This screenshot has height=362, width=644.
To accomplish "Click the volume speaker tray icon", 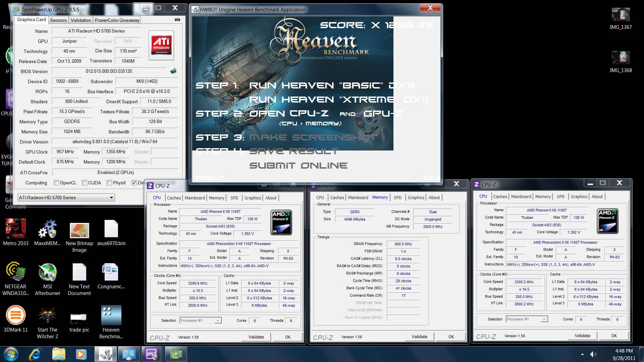I will (x=593, y=354).
